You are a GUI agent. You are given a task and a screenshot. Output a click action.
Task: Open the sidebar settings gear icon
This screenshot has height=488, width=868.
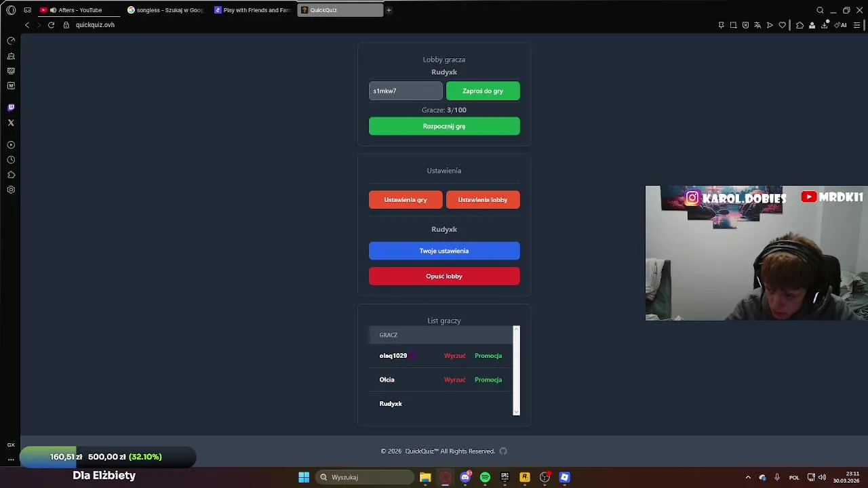click(11, 190)
